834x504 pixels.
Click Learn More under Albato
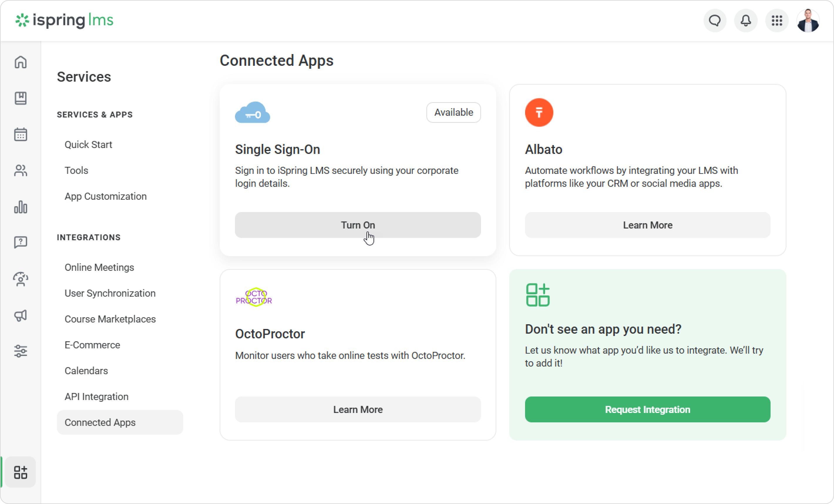pos(647,225)
